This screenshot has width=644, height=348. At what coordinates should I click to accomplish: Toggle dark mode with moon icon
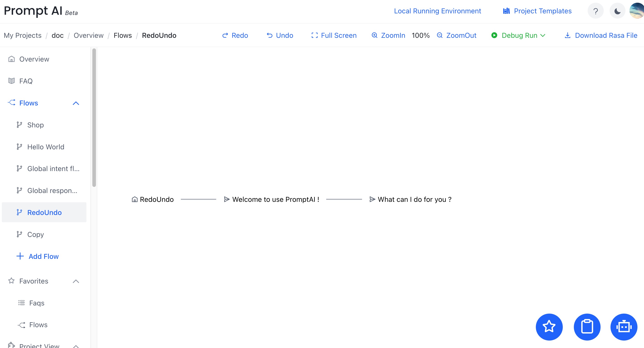pyautogui.click(x=617, y=11)
